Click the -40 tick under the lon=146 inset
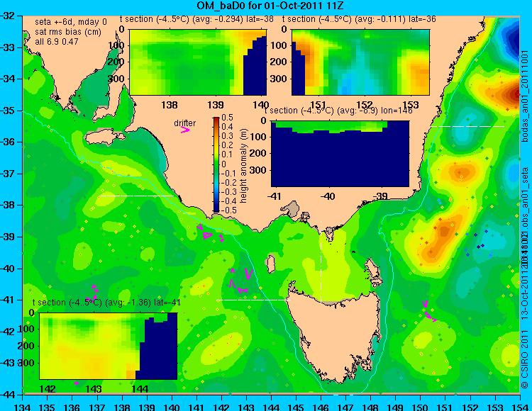532x411 pixels. tap(328, 196)
